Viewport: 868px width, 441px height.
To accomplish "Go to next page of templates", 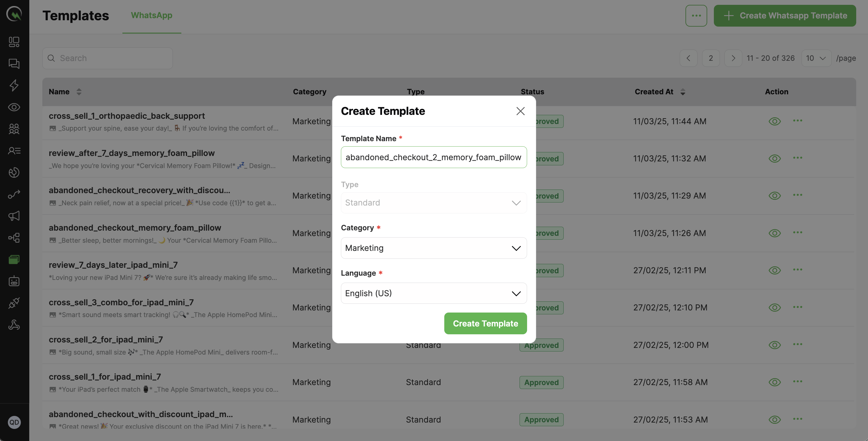I will (733, 58).
